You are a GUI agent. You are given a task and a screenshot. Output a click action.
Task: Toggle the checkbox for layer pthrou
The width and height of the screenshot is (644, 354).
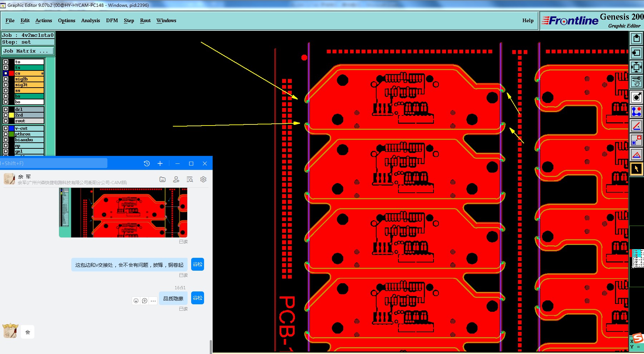(x=6, y=134)
